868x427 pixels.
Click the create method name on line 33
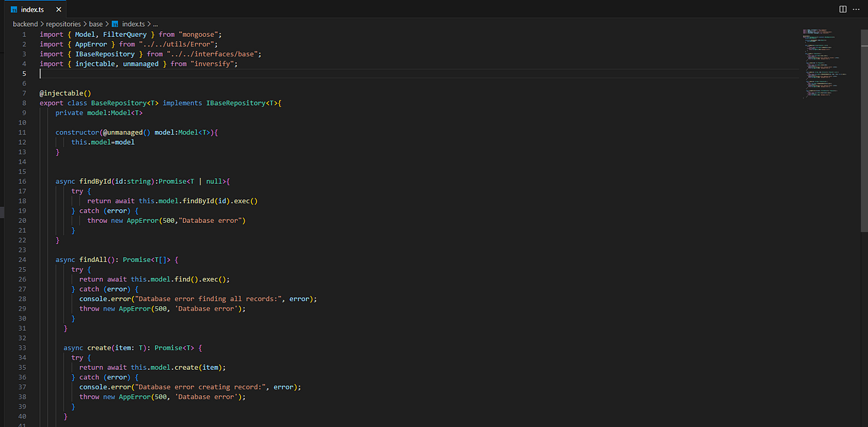[98, 347]
